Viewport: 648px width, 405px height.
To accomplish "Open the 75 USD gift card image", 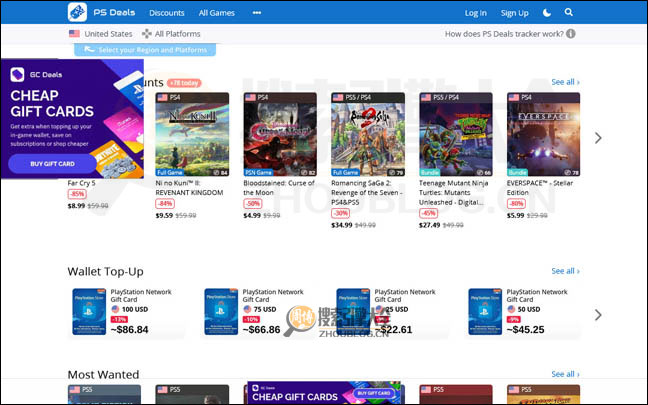I will (221, 312).
